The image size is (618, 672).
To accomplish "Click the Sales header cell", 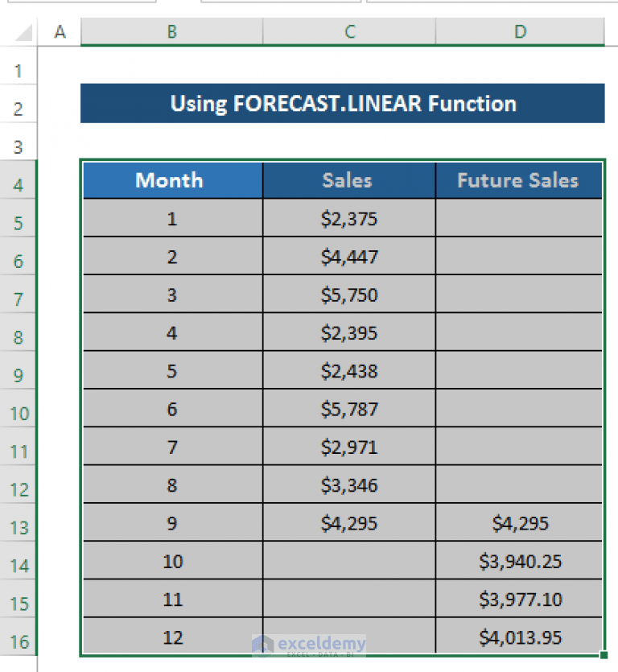I will tap(349, 180).
